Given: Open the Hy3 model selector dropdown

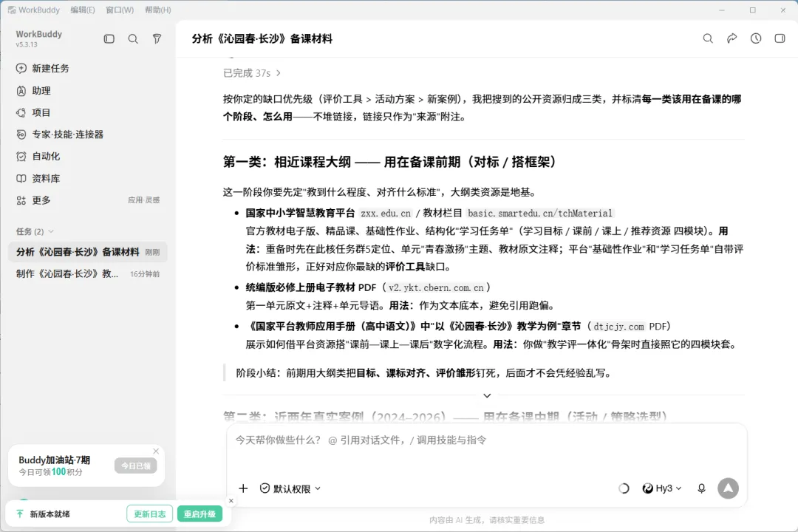Looking at the screenshot, I should 661,488.
